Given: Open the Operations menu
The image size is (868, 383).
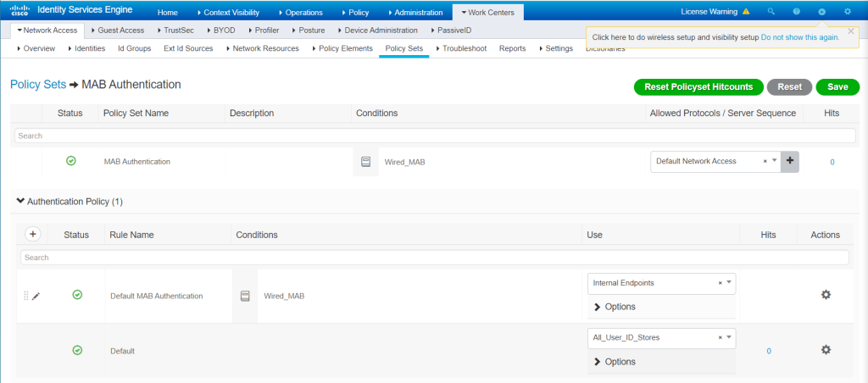Looking at the screenshot, I should [x=301, y=12].
